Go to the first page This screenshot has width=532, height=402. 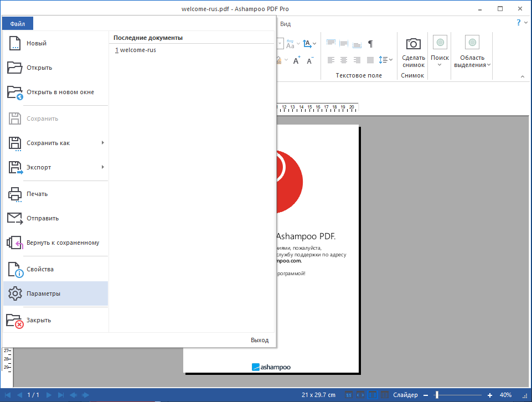pos(8,395)
